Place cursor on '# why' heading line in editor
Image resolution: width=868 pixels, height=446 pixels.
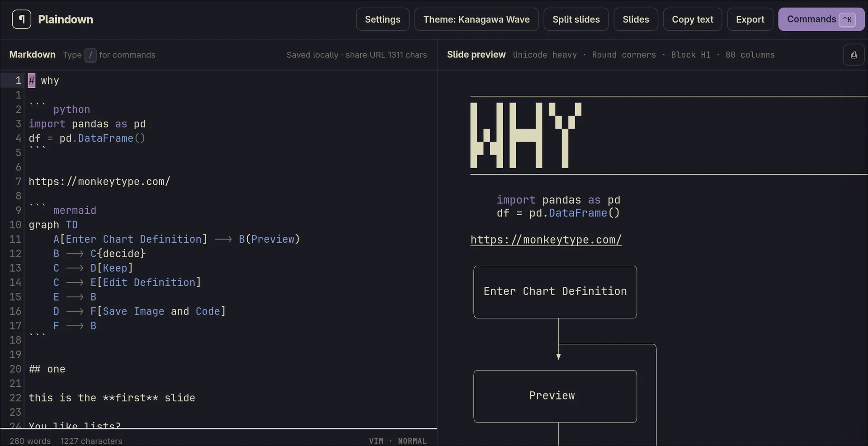[x=44, y=81]
